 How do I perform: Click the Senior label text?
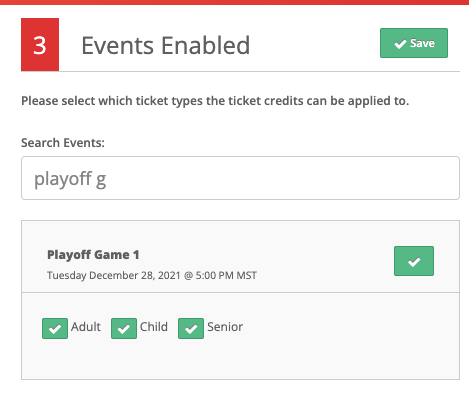pyautogui.click(x=225, y=327)
